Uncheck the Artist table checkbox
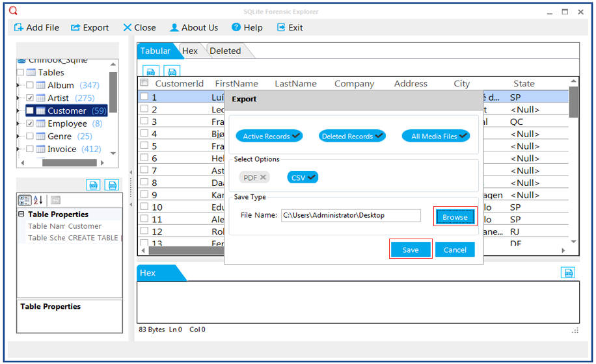Viewport: 596px width, 364px height. pyautogui.click(x=30, y=98)
